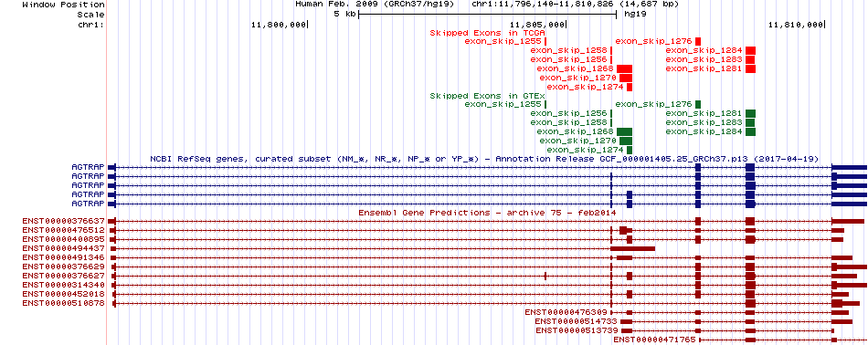This screenshot has width=868, height=345.
Task: Open transcript ENST00000400895
Action: [x=64, y=239]
